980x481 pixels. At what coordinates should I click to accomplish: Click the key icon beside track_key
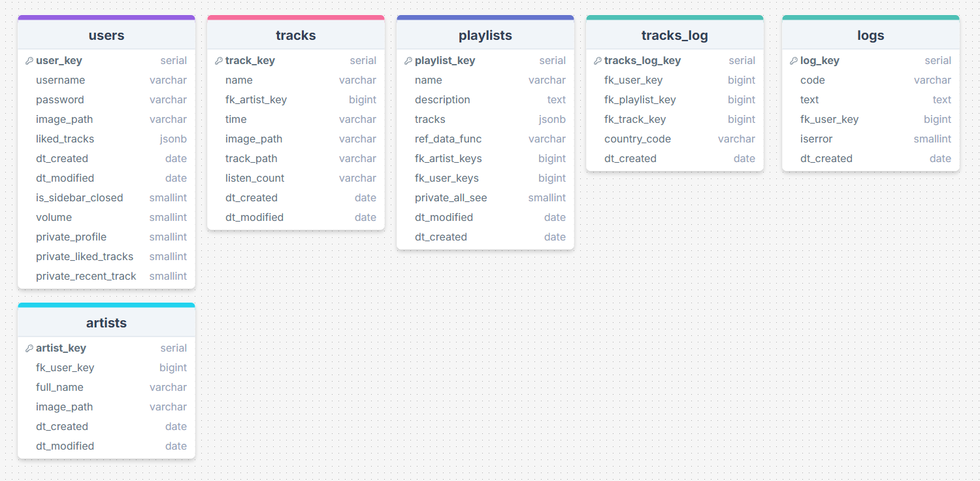click(x=218, y=61)
